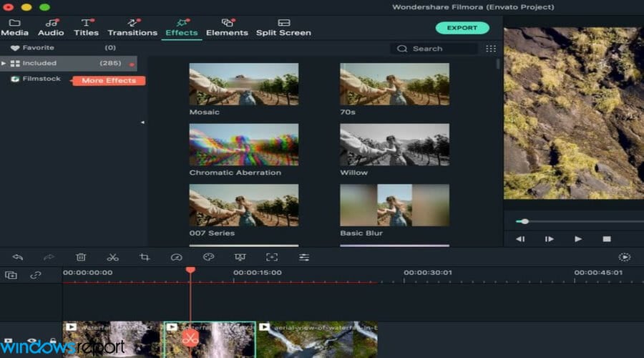Open the Filmstock category

coord(36,79)
